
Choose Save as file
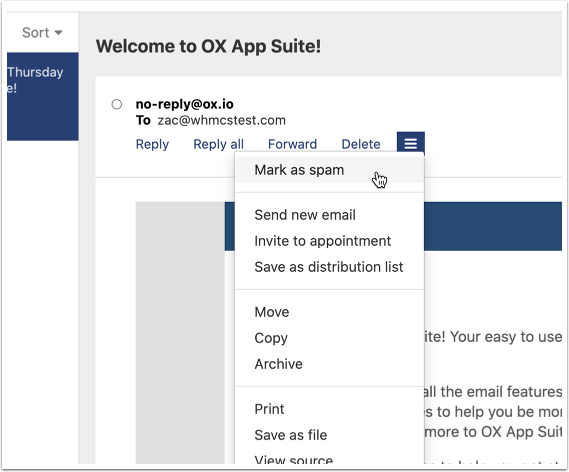(x=329, y=435)
